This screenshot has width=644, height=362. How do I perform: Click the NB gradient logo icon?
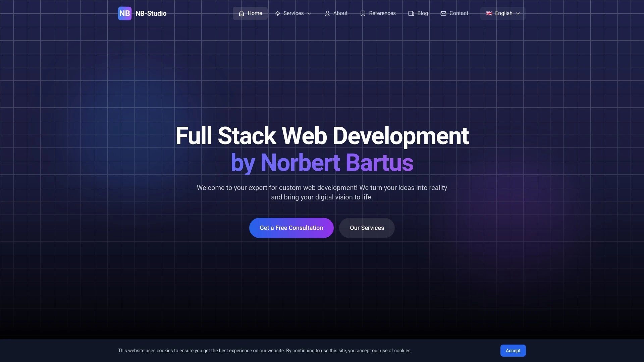coord(124,13)
